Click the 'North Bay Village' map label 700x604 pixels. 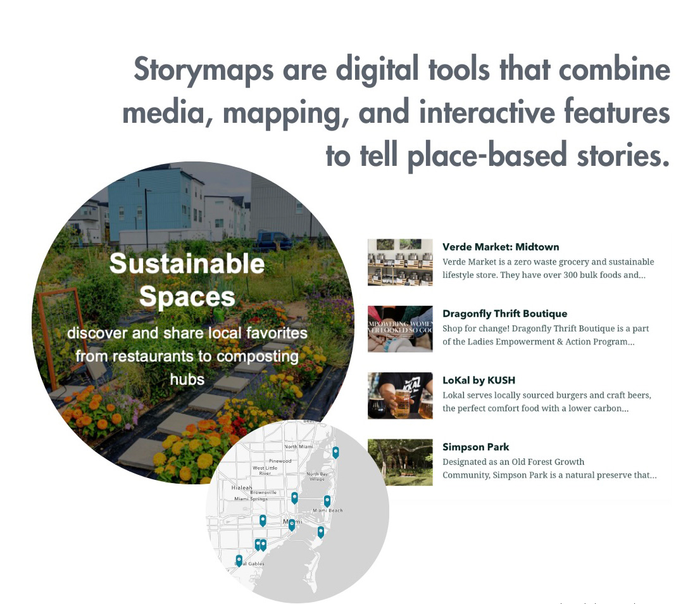(317, 476)
